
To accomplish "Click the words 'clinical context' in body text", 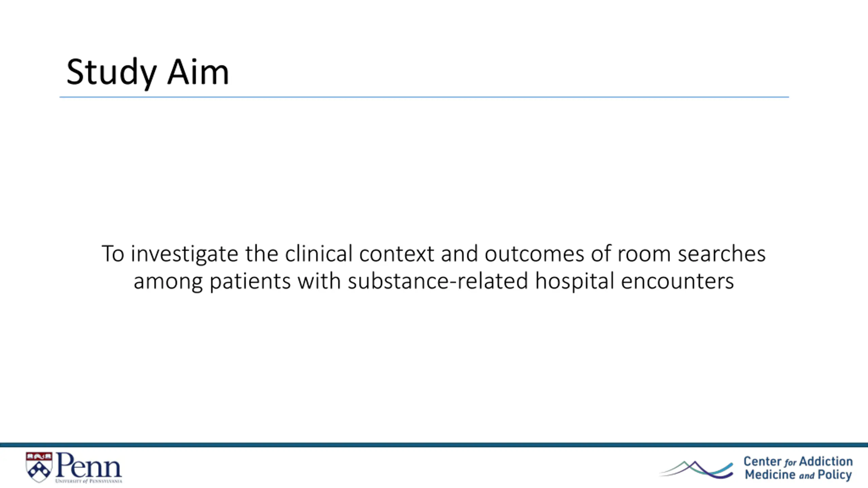I will pyautogui.click(x=360, y=253).
